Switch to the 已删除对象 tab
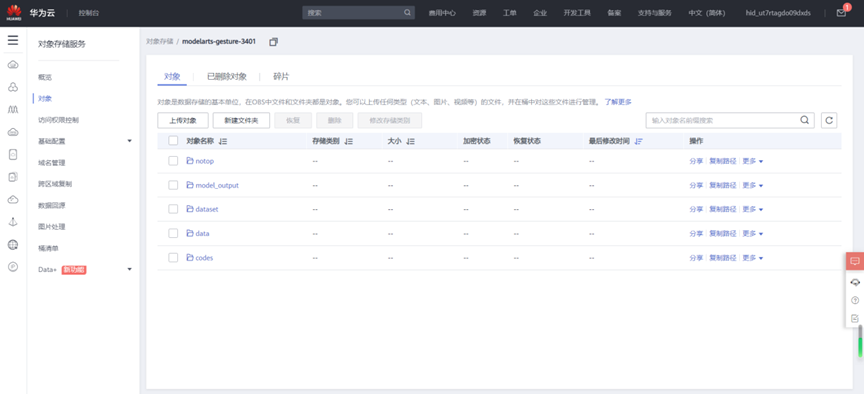Image resolution: width=864 pixels, height=394 pixels. pyautogui.click(x=227, y=77)
